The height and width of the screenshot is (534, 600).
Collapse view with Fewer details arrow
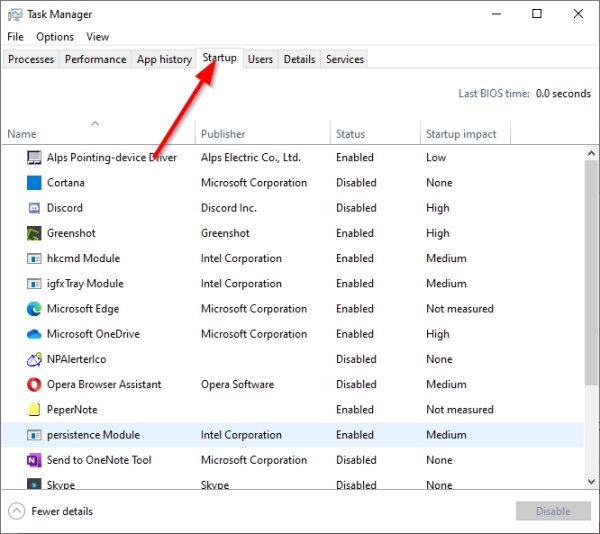(16, 511)
